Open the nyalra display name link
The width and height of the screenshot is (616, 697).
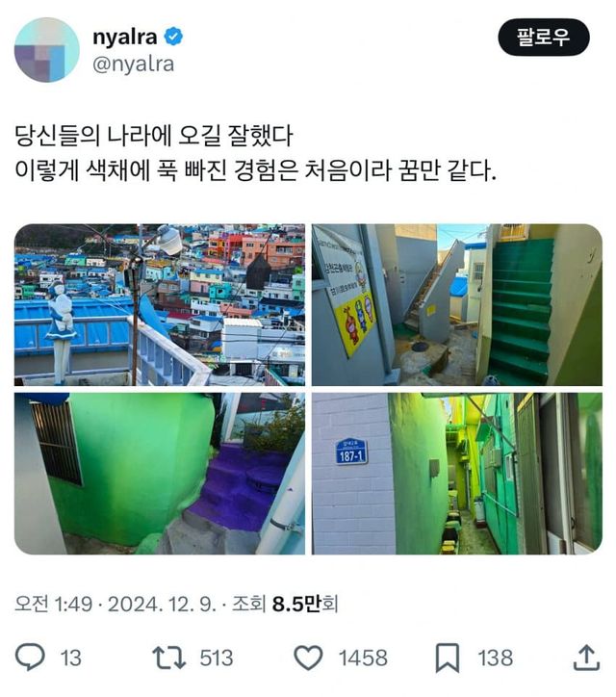click(125, 37)
